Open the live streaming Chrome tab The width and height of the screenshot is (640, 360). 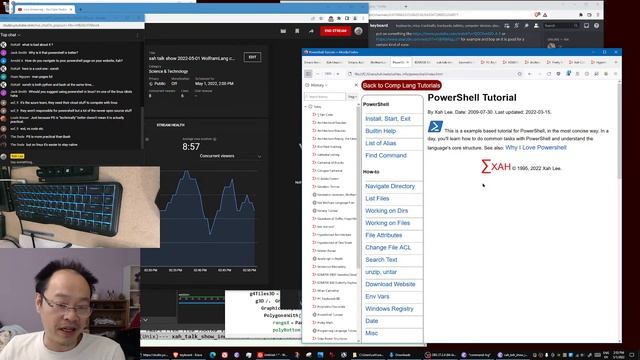point(44,9)
